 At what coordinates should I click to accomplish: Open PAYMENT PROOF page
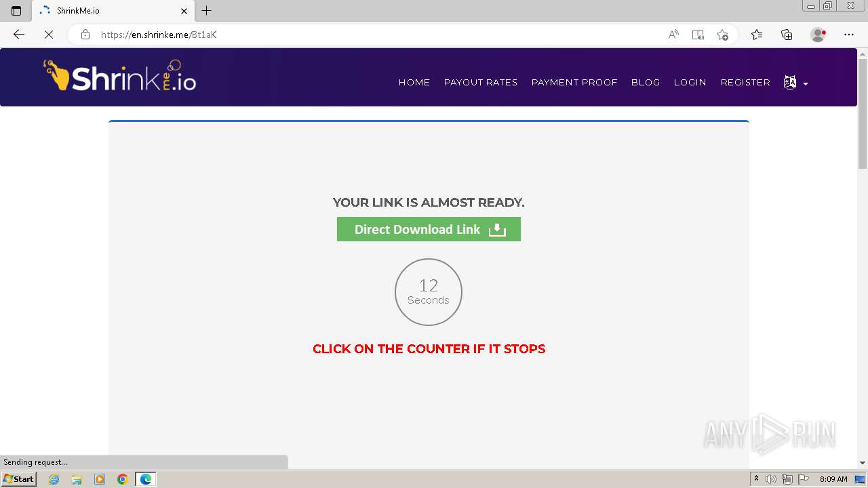[574, 82]
